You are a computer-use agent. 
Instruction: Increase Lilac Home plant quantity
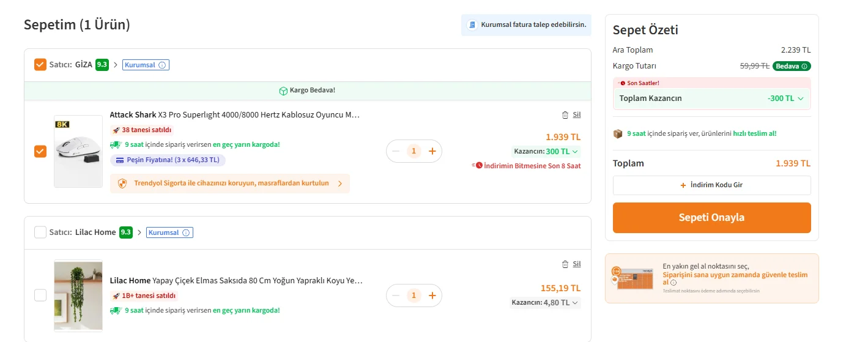[x=432, y=296]
